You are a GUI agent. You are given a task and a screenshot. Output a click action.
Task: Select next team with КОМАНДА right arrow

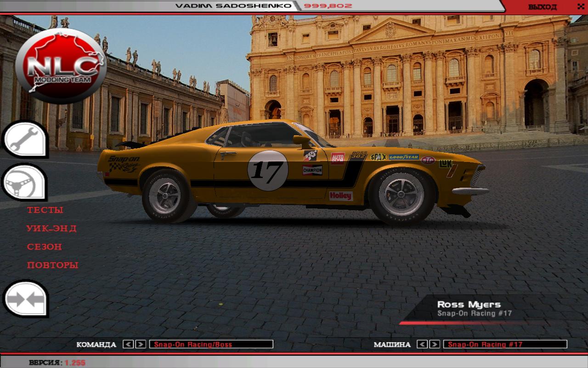point(141,344)
